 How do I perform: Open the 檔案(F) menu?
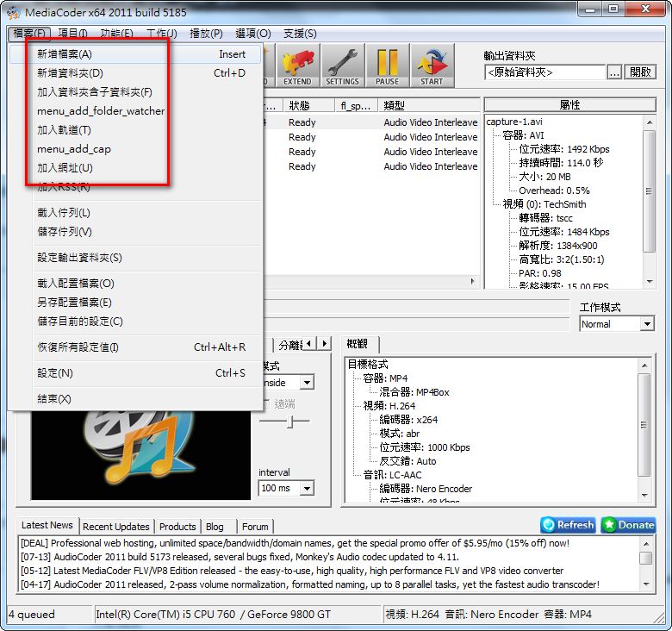pyautogui.click(x=29, y=33)
